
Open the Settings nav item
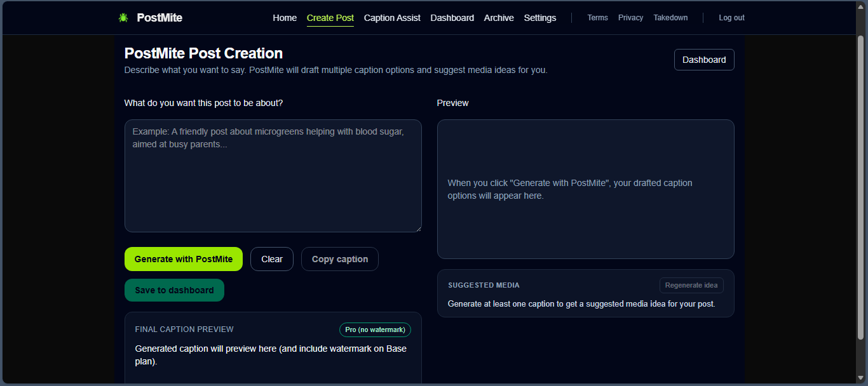[x=539, y=18]
